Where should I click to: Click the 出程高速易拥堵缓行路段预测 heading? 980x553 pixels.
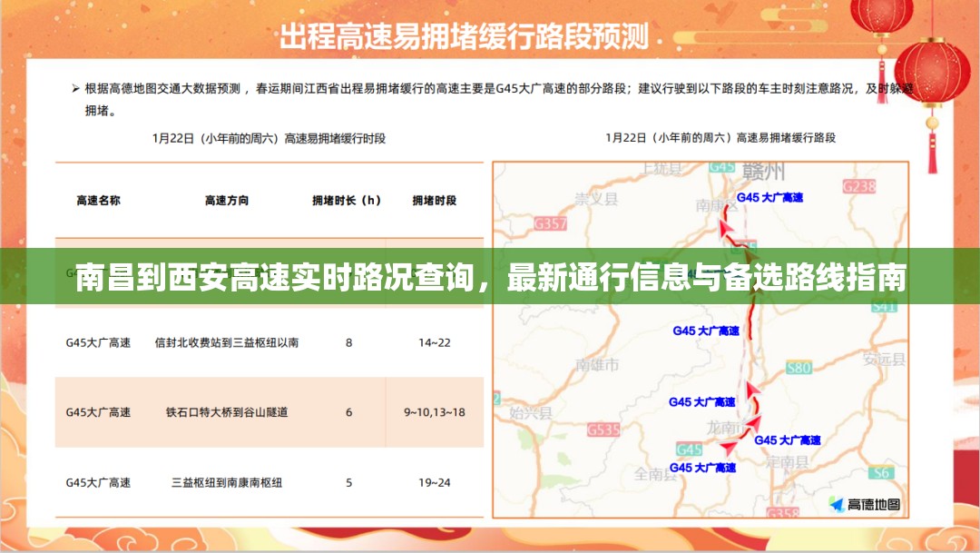coord(464,36)
